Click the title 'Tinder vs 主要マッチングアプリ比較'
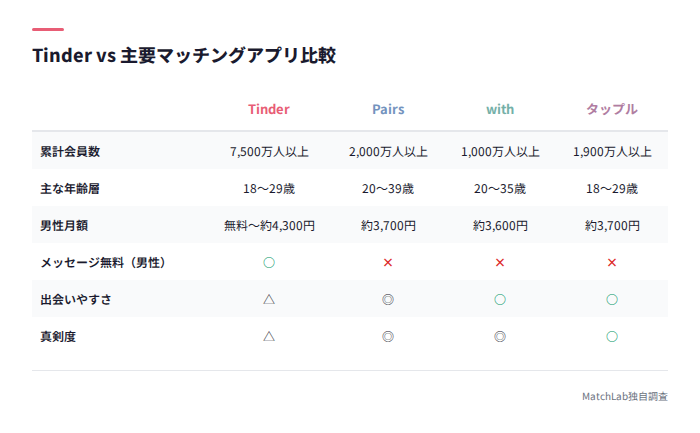Viewport: 700px width, 433px height. click(184, 56)
